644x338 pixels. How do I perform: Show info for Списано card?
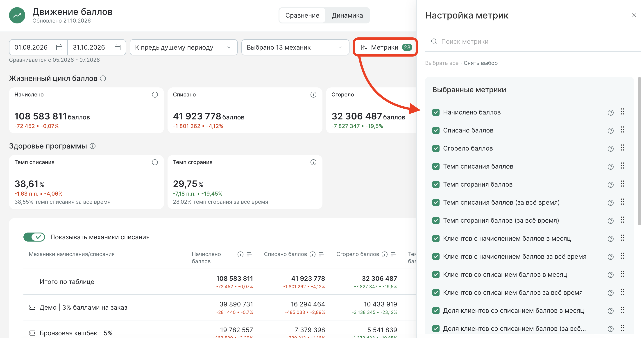[x=313, y=95]
